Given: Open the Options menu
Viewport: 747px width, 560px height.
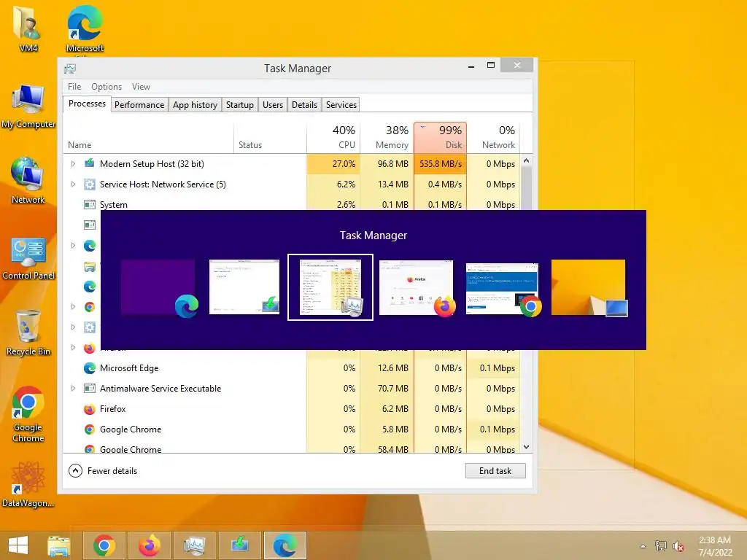Looking at the screenshot, I should [107, 87].
